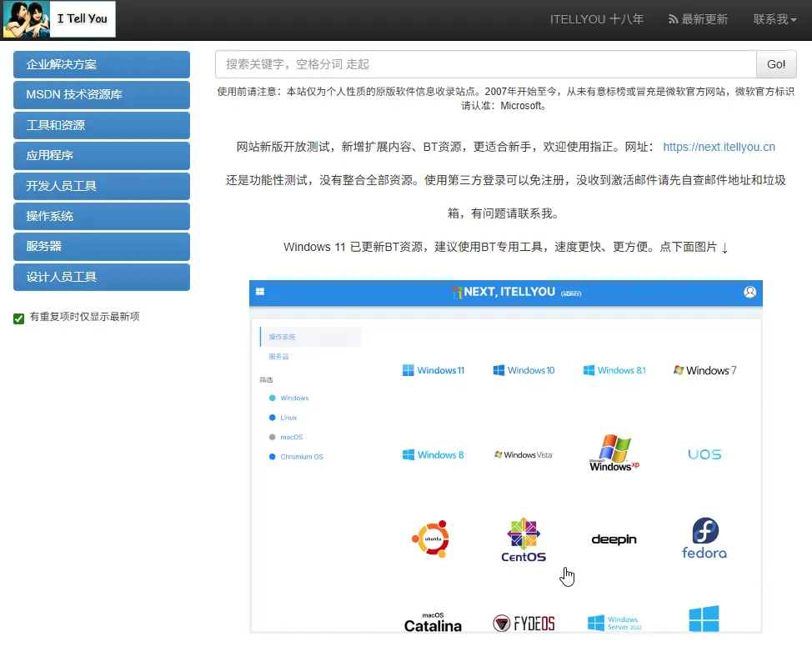Select the FydeOS logo
The height and width of the screenshot is (647, 812).
pos(524,623)
